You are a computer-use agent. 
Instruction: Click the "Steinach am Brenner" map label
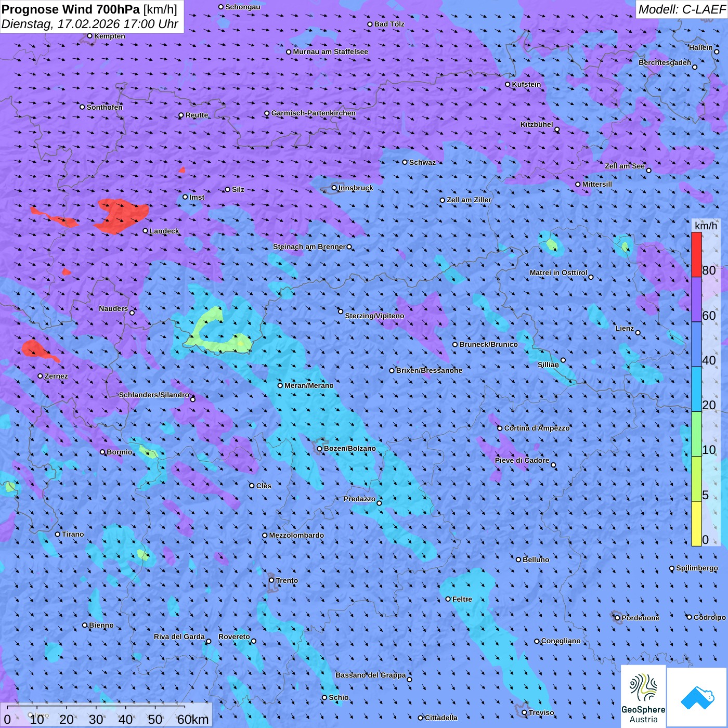pos(309,246)
